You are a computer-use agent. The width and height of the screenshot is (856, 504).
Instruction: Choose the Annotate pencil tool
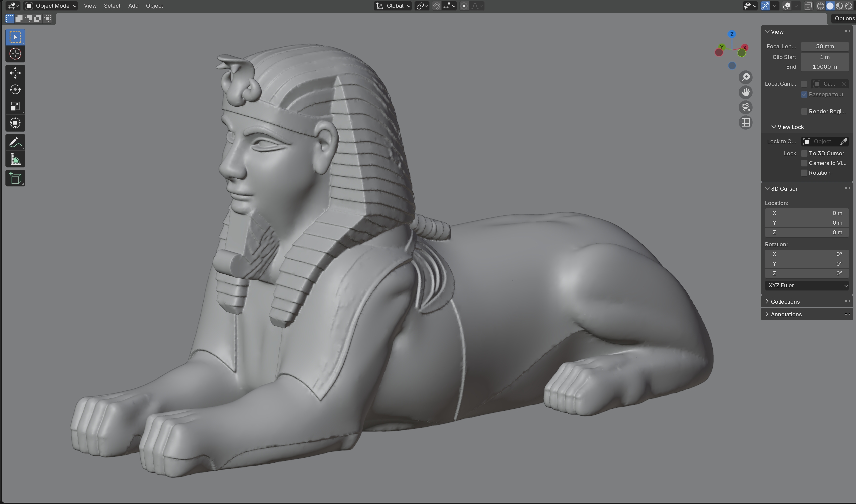[15, 142]
